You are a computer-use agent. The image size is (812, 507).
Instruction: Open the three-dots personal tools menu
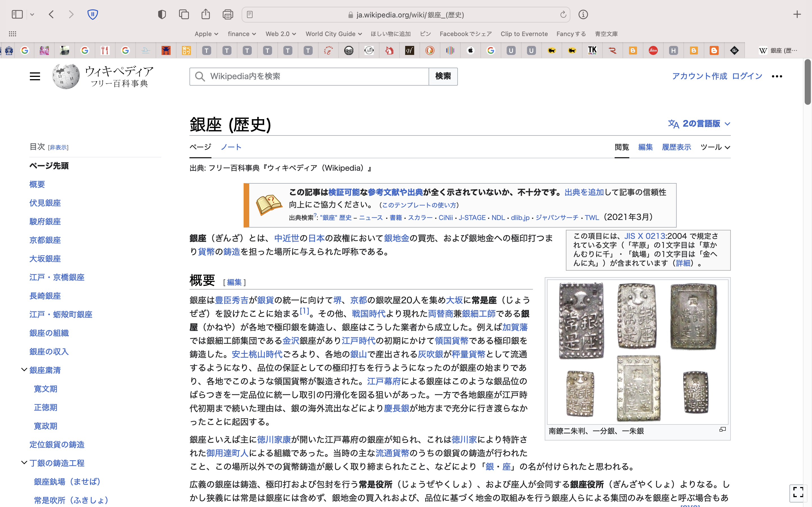(777, 76)
